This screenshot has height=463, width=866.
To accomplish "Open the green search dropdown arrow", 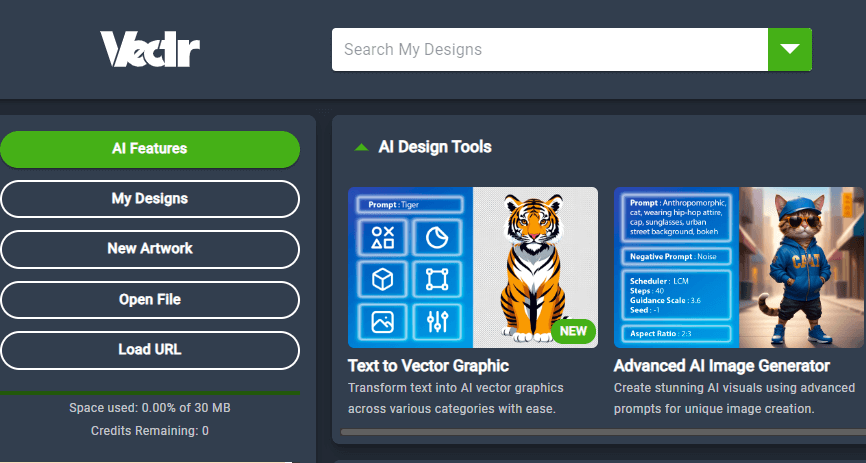I will pyautogui.click(x=789, y=49).
